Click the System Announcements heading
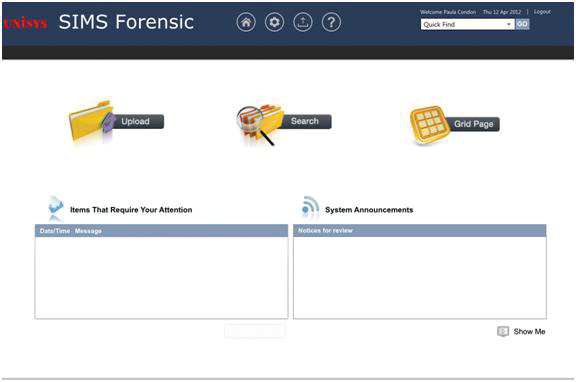 [x=369, y=210]
